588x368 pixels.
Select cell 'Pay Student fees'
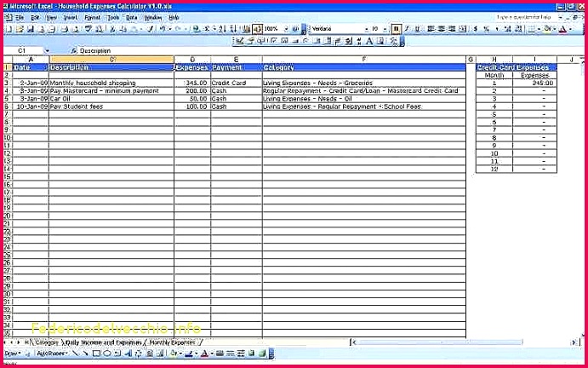[x=111, y=106]
